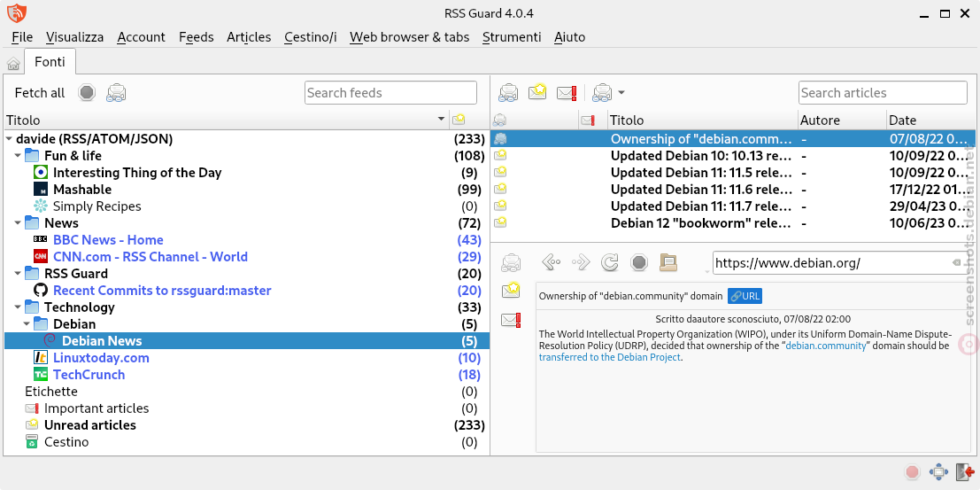This screenshot has width=980, height=490.
Task: Click read-status column header icon in article list
Action: click(499, 121)
